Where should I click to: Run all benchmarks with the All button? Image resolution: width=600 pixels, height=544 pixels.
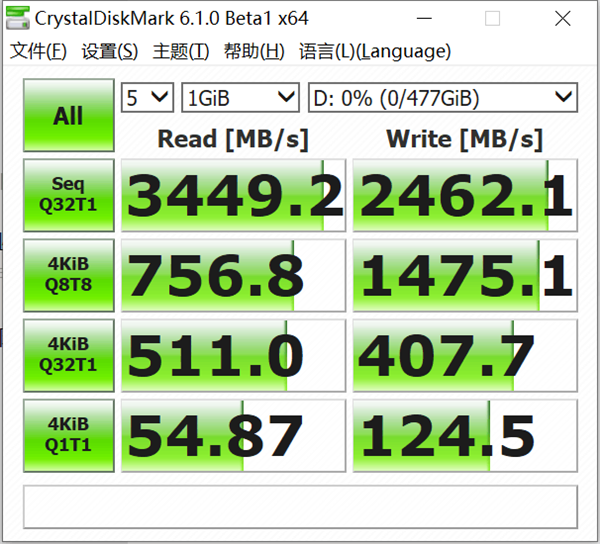pyautogui.click(x=68, y=116)
